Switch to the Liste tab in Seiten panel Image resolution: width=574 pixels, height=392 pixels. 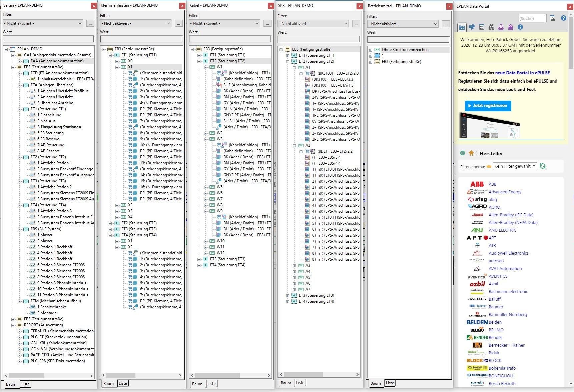pos(25,384)
